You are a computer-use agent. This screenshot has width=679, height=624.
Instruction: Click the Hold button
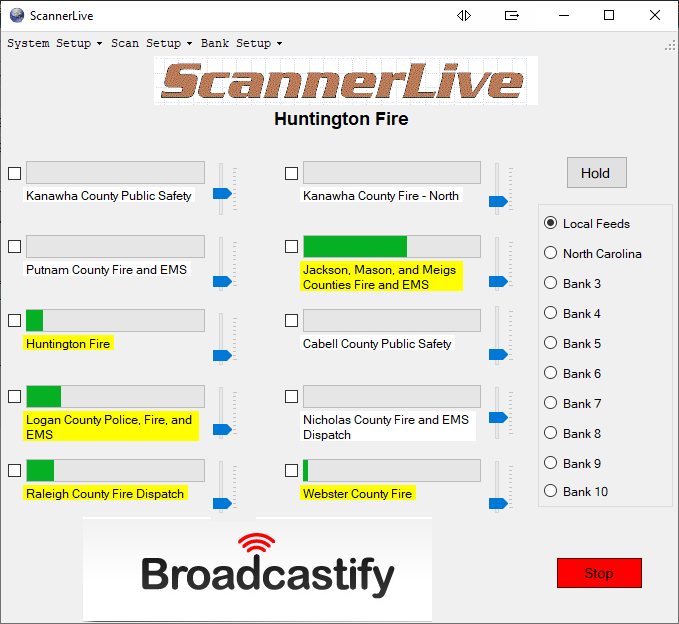pyautogui.click(x=597, y=173)
